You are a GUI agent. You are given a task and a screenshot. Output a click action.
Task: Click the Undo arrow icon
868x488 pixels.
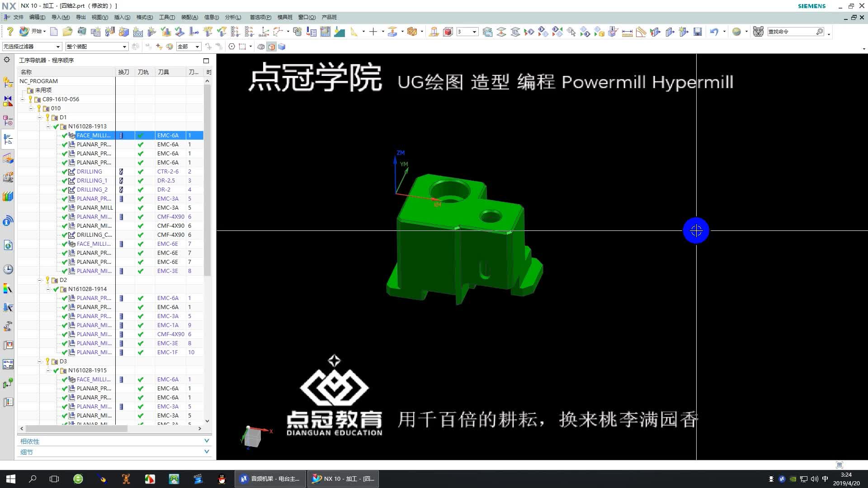714,32
